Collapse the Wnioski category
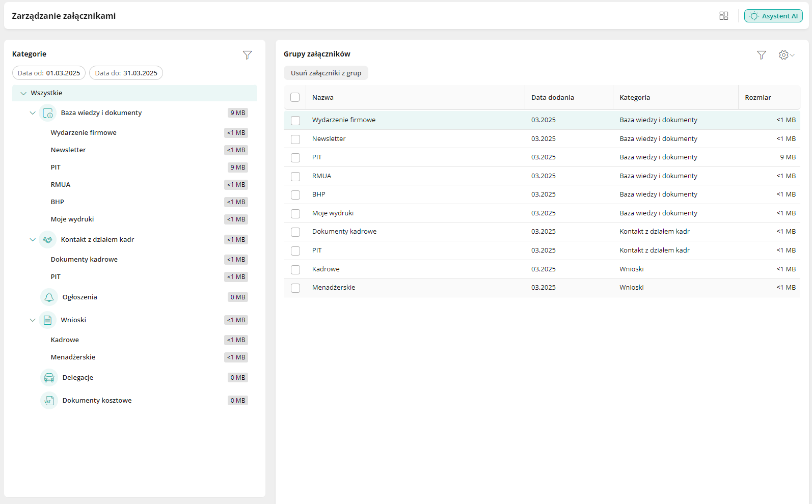The image size is (812, 504). coord(33,320)
